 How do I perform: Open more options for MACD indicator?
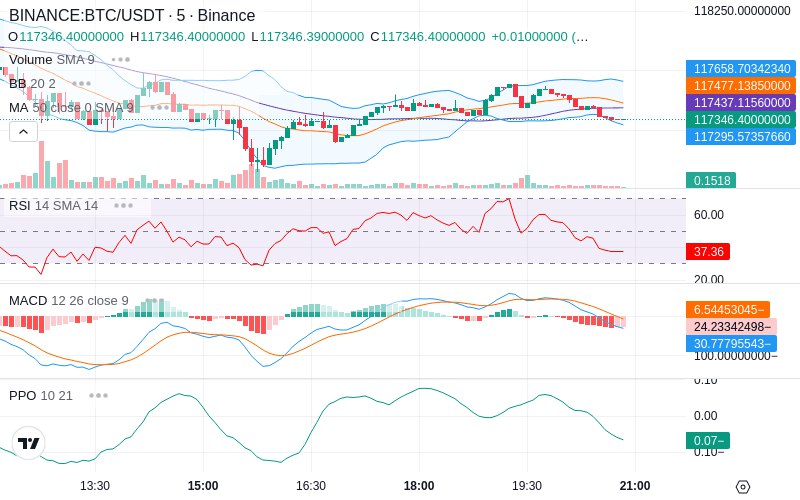pyautogui.click(x=155, y=301)
